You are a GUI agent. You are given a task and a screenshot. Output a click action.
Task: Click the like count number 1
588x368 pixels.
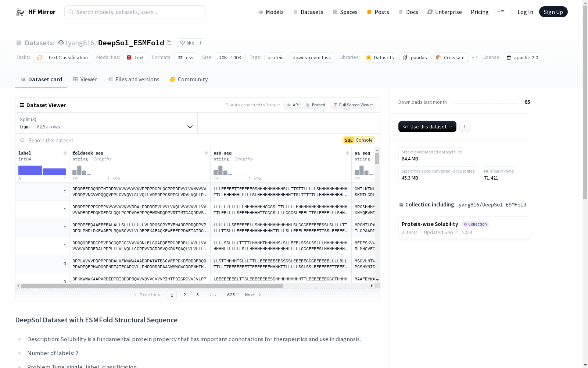200,43
